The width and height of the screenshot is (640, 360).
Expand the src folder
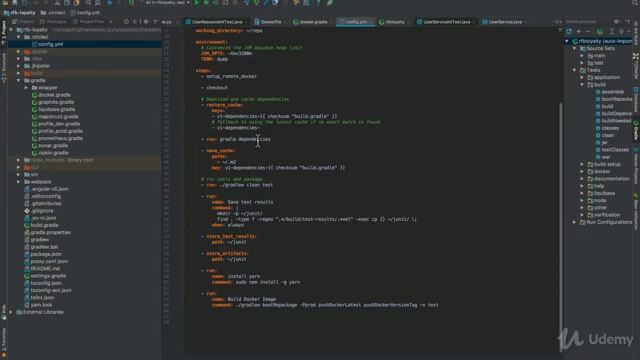(x=19, y=175)
